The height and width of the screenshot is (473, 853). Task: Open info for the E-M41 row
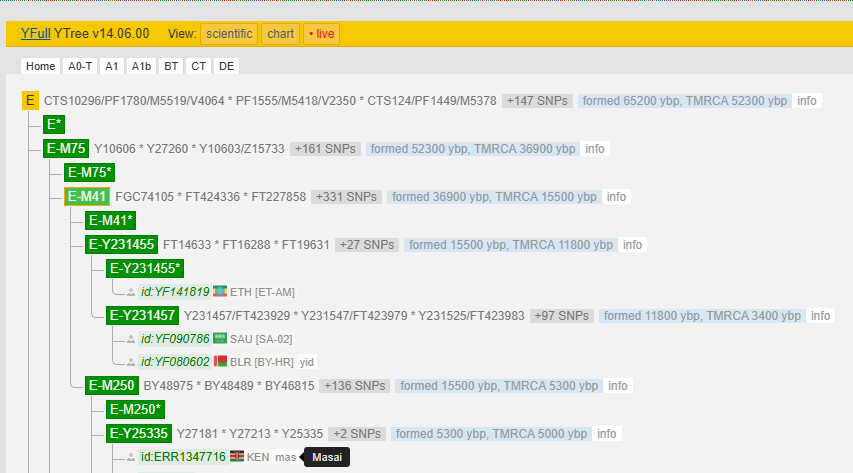[x=616, y=196]
